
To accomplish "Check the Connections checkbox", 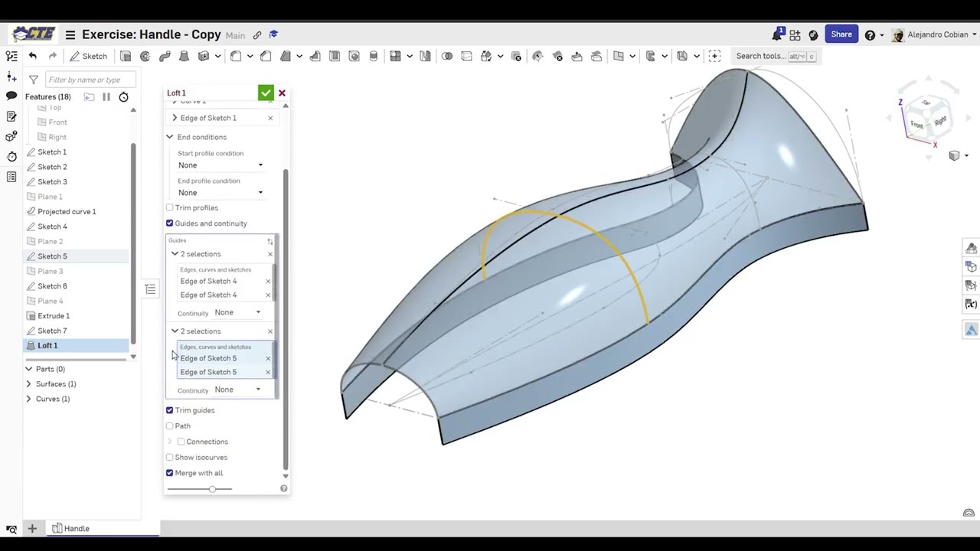I will 181,442.
